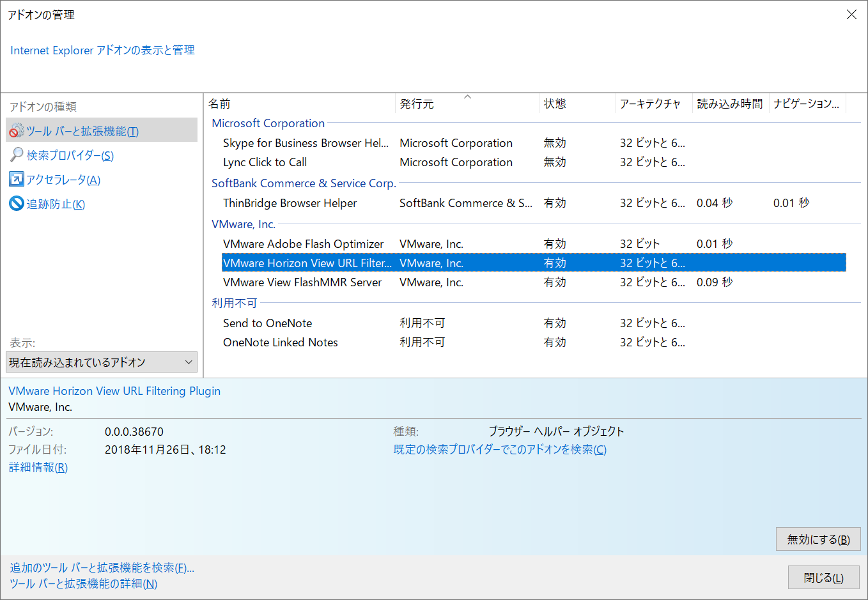Click the search providers magnifier icon
The height and width of the screenshot is (600, 868).
point(17,155)
